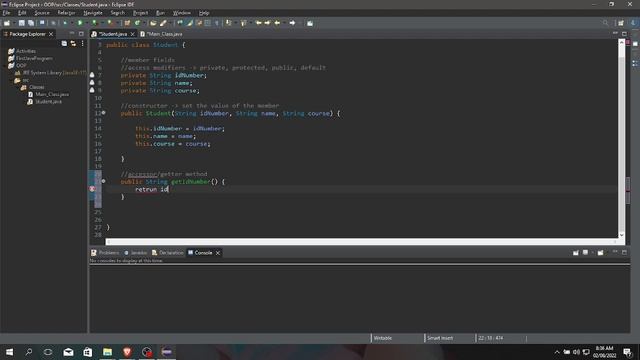The width and height of the screenshot is (640, 360).
Task: Click the New file toolbar icon
Action: 7,23
